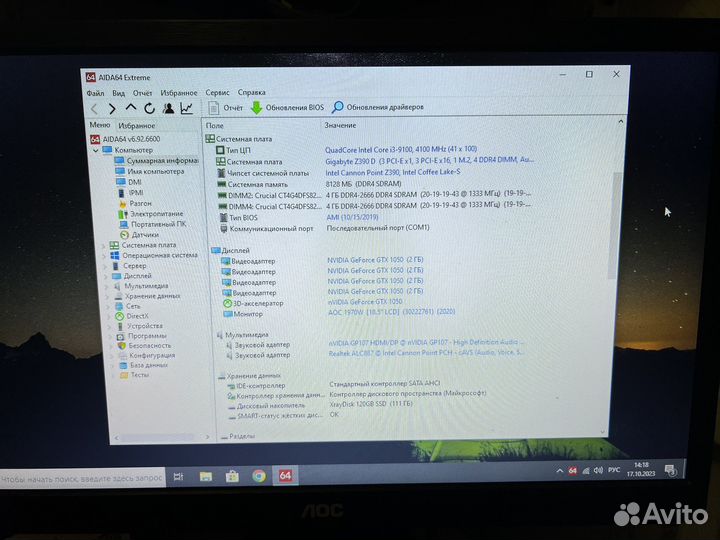Open AOC 1970W monitor link
Viewport: 720px width, 540px height.
coord(391,312)
